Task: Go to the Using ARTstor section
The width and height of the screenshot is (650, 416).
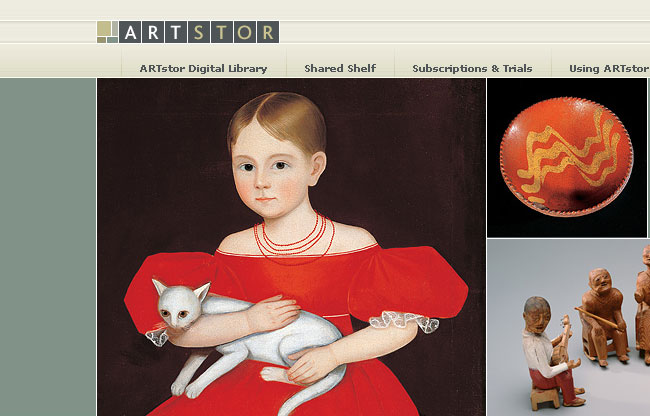Action: [609, 68]
